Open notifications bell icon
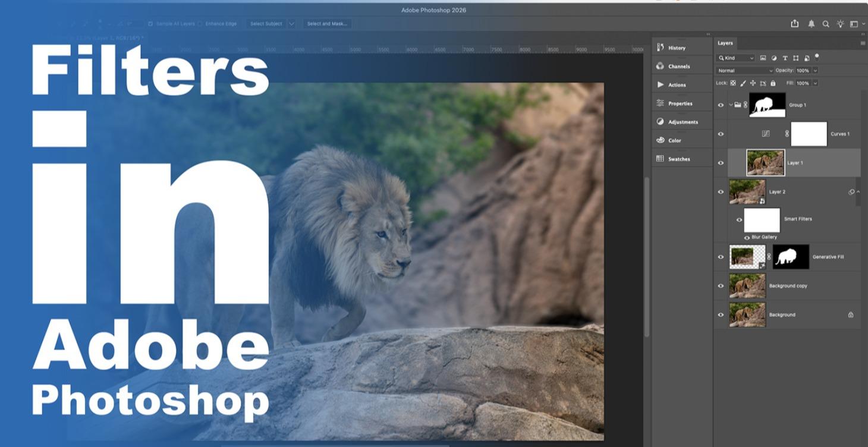 pyautogui.click(x=811, y=24)
